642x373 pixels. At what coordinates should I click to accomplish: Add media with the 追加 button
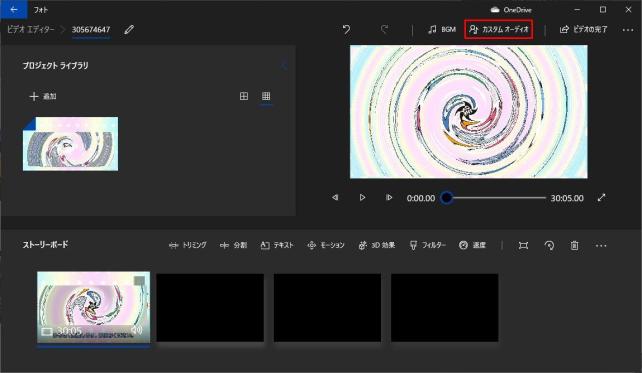click(43, 96)
